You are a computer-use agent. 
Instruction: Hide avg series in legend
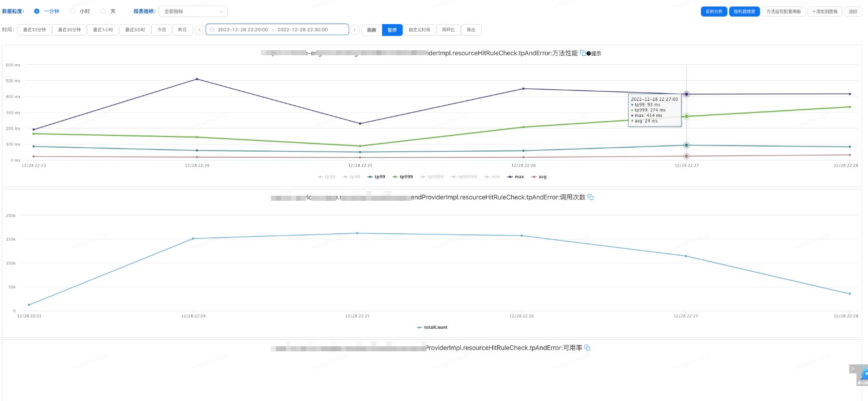(x=539, y=177)
